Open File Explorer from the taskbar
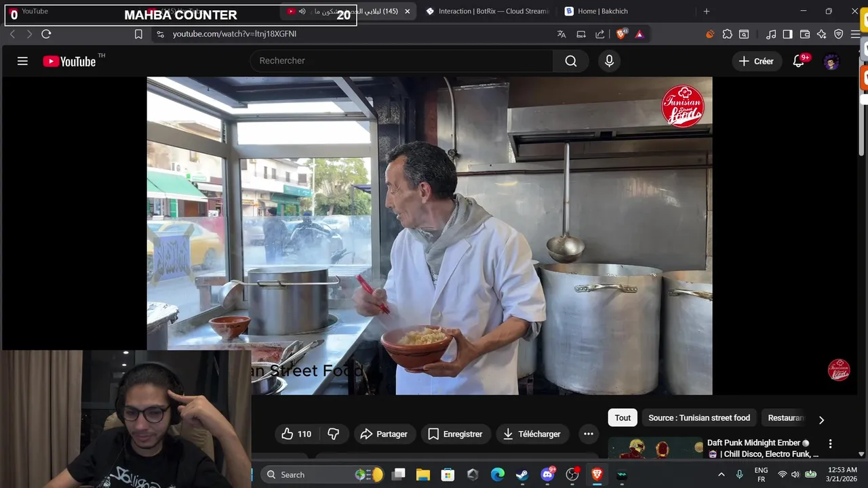The width and height of the screenshot is (868, 488). 423,474
